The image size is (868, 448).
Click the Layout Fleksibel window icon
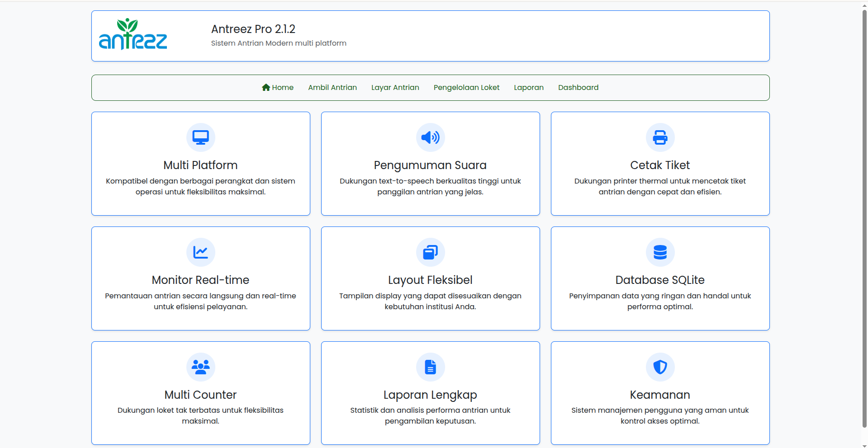pos(430,252)
